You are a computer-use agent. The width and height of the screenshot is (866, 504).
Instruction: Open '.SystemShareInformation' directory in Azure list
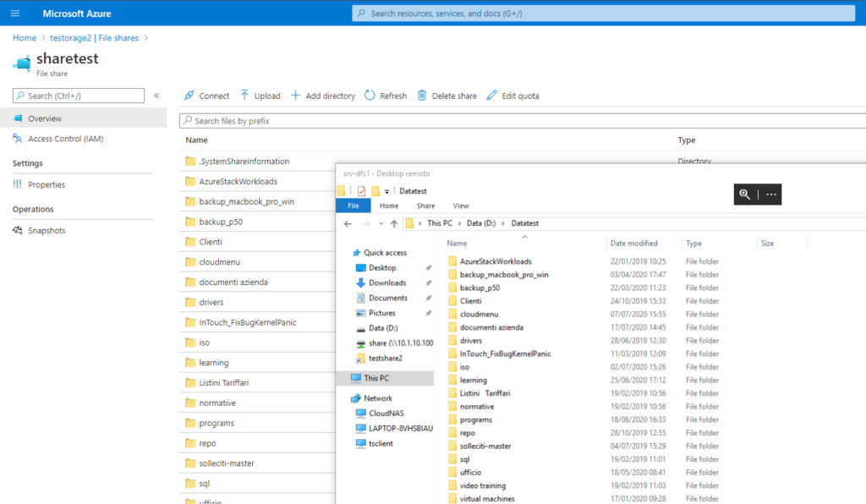tap(244, 162)
